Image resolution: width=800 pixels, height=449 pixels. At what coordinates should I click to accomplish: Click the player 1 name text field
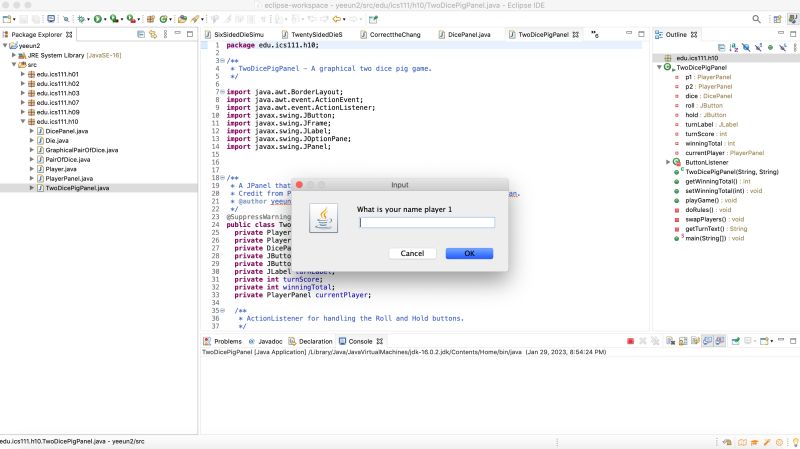click(427, 222)
